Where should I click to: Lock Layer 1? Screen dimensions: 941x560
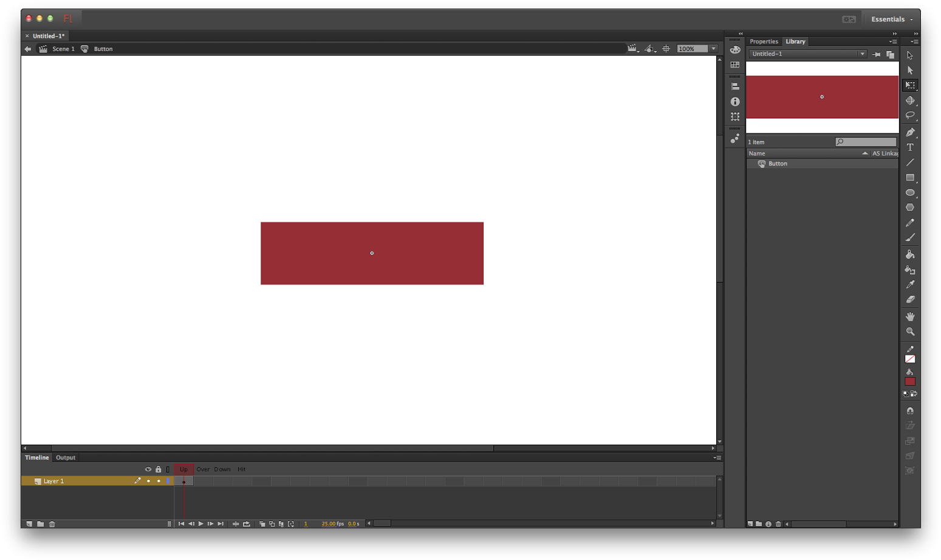158,480
